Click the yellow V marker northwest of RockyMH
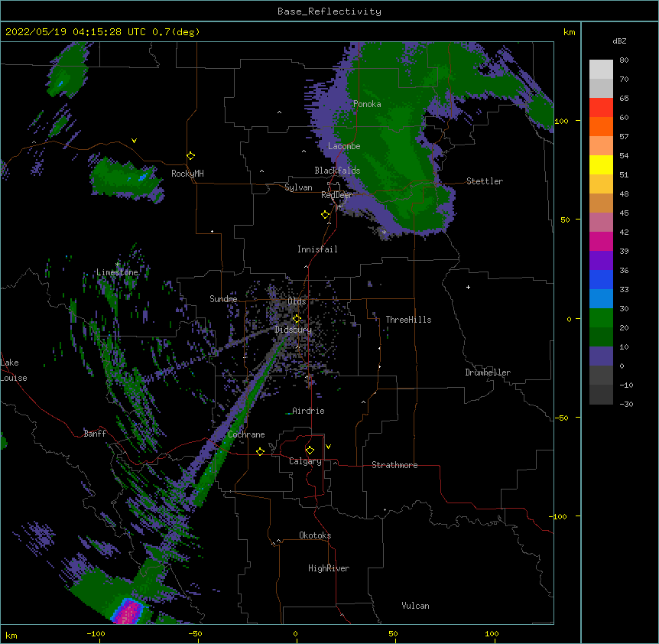This screenshot has width=659, height=644. 134,141
